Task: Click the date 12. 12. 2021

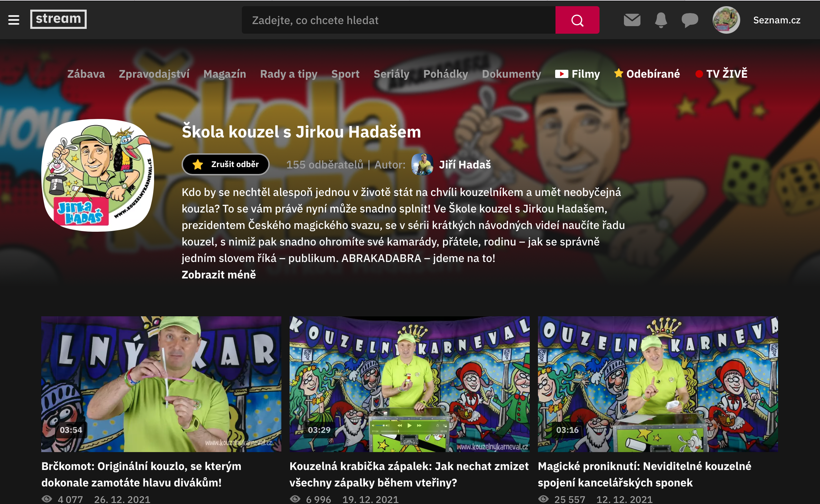Action: click(625, 499)
